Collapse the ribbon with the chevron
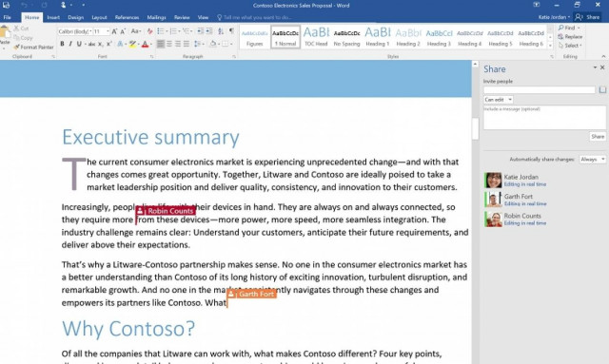This screenshot has height=364, width=609. pyautogui.click(x=603, y=57)
